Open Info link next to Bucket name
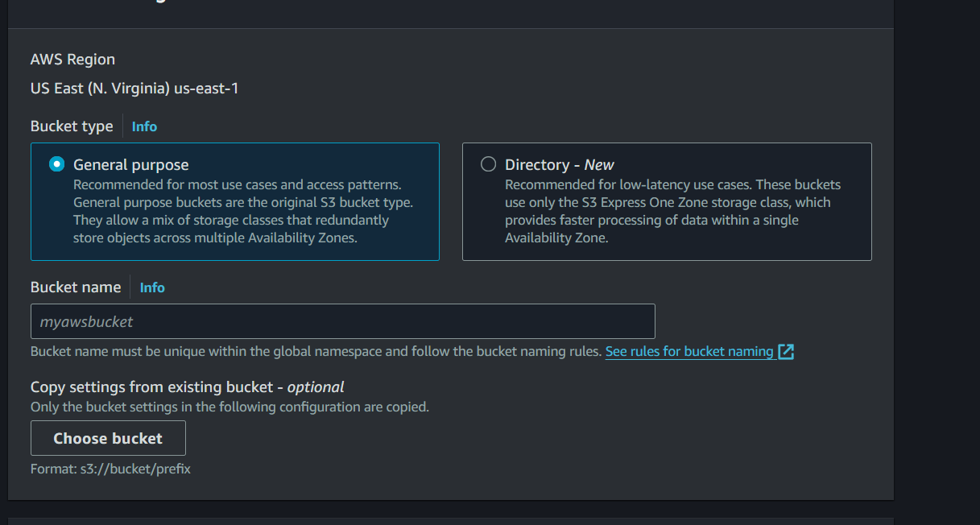The image size is (980, 525). pyautogui.click(x=152, y=287)
